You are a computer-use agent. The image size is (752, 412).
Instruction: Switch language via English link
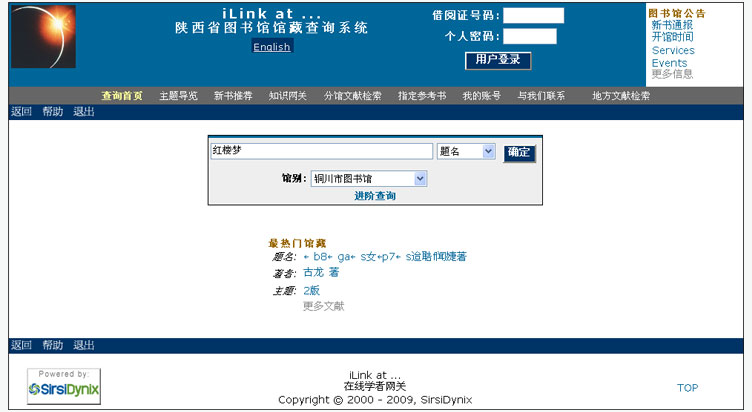pos(272,47)
